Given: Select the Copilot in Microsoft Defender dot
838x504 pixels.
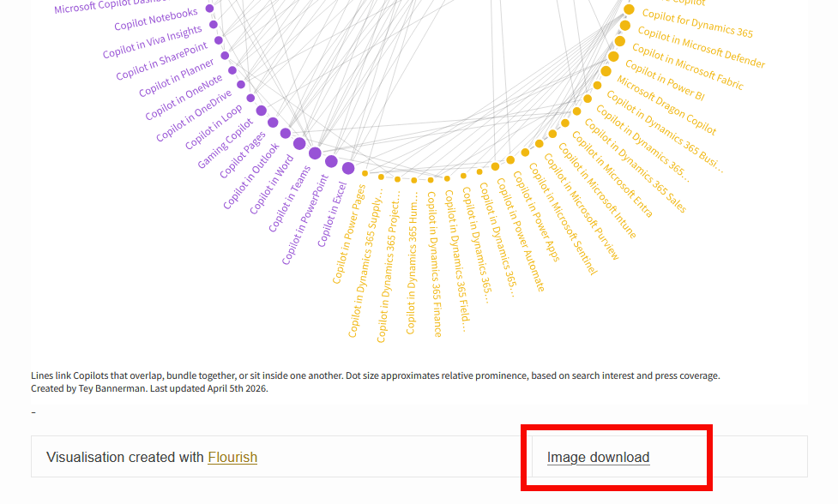Looking at the screenshot, I should [625, 26].
